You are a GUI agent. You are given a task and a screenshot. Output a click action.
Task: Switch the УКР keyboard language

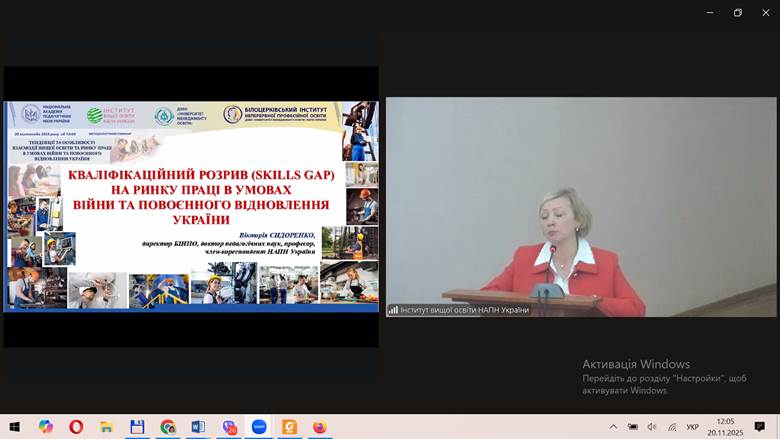(692, 427)
